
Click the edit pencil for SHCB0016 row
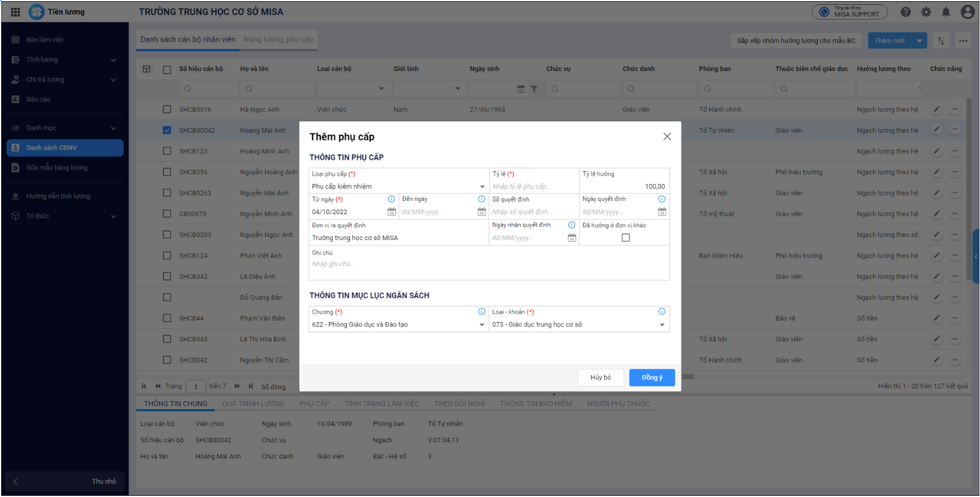[937, 110]
